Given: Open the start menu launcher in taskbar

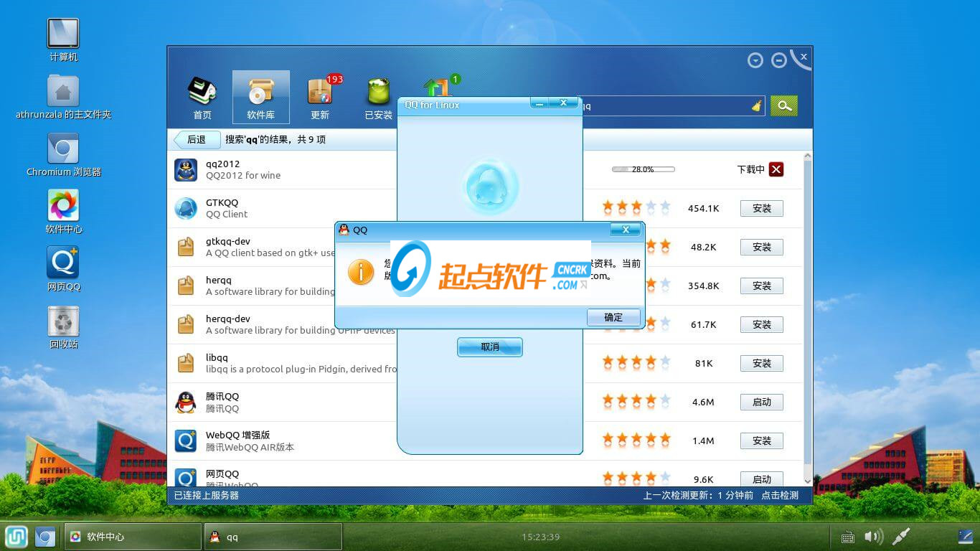Looking at the screenshot, I should (x=17, y=537).
